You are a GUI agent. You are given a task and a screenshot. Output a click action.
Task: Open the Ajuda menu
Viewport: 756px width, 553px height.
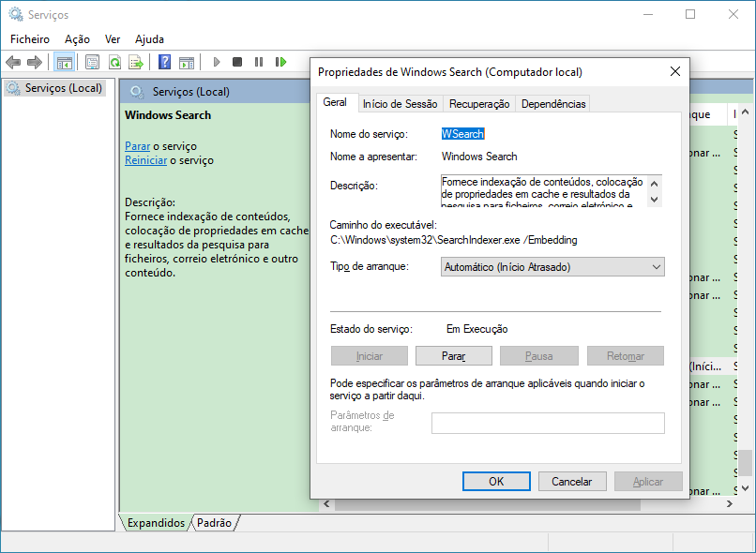149,39
